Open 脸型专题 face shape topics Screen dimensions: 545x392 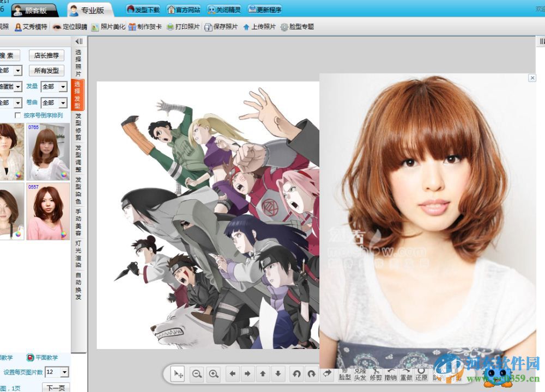click(297, 27)
